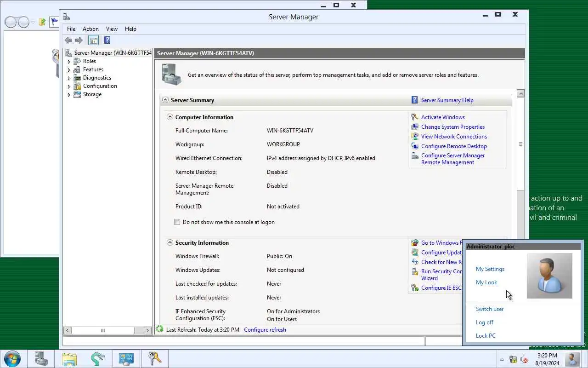The image size is (588, 368).
Task: Click the Back arrow toolbar icon
Action: coord(68,40)
